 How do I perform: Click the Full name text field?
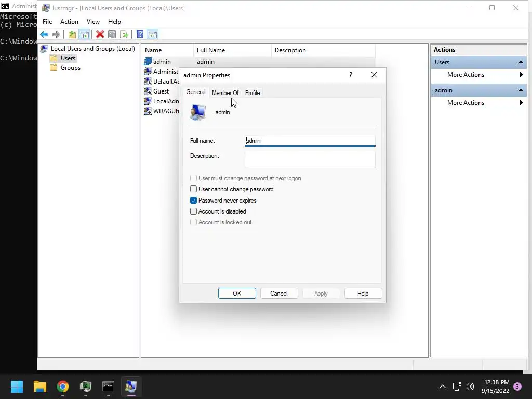(x=310, y=141)
